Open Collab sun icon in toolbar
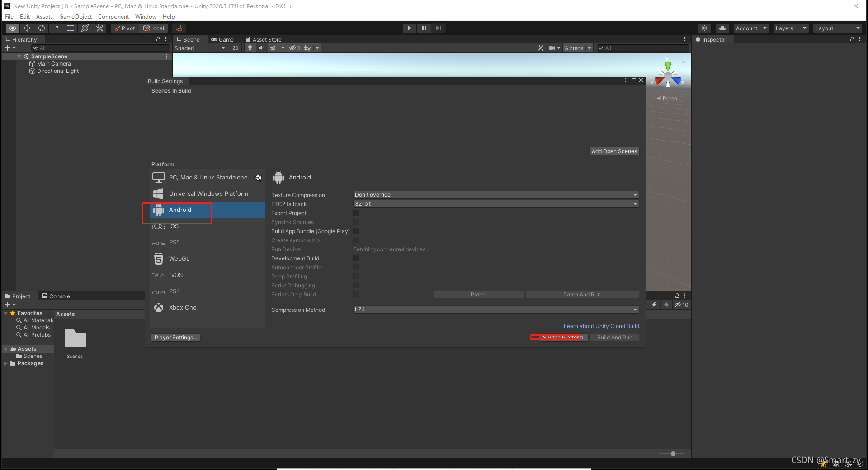The image size is (868, 470). 704,28
